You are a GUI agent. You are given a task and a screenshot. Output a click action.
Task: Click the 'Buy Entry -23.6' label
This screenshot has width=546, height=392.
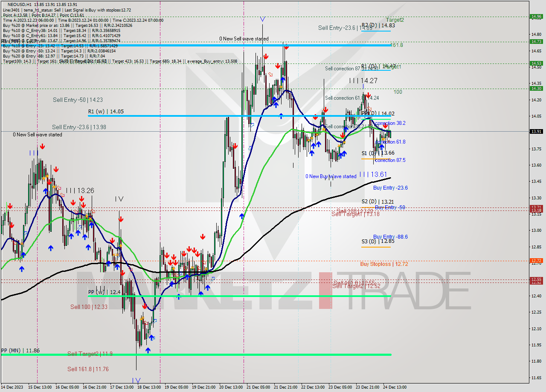pos(390,187)
